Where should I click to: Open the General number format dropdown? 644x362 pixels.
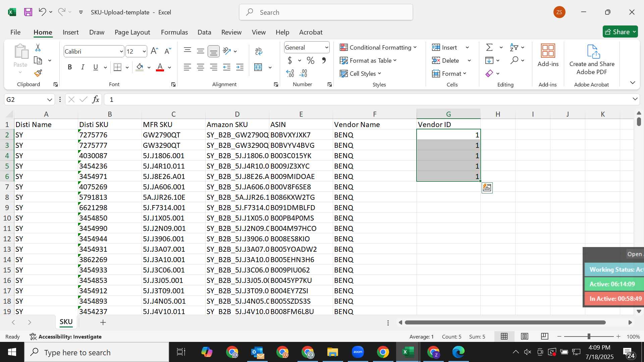click(x=326, y=48)
